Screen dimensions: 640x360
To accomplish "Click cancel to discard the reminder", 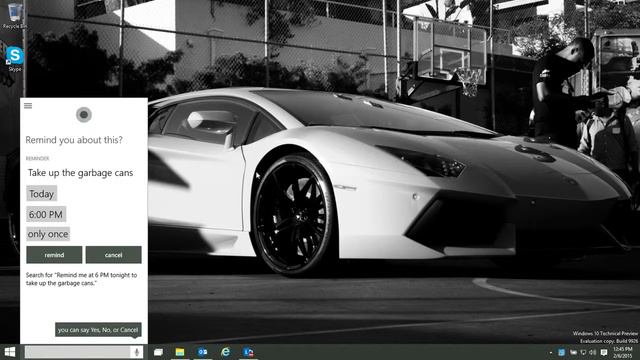I will coord(113,255).
